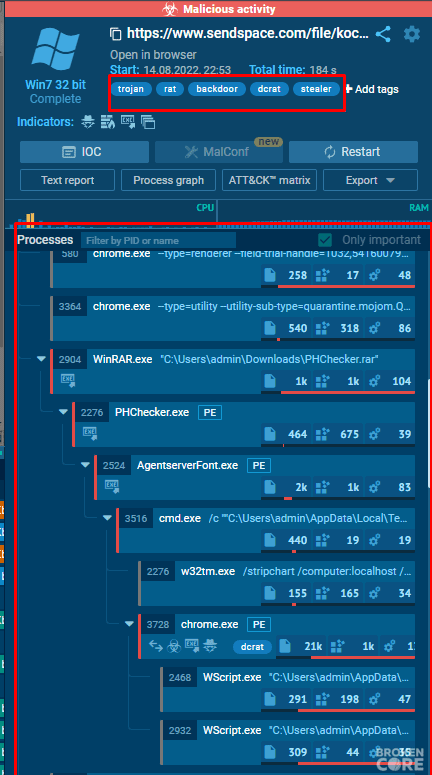The image size is (432, 775).
Task: Select chrome.exe process 3364
Action: tap(233, 318)
